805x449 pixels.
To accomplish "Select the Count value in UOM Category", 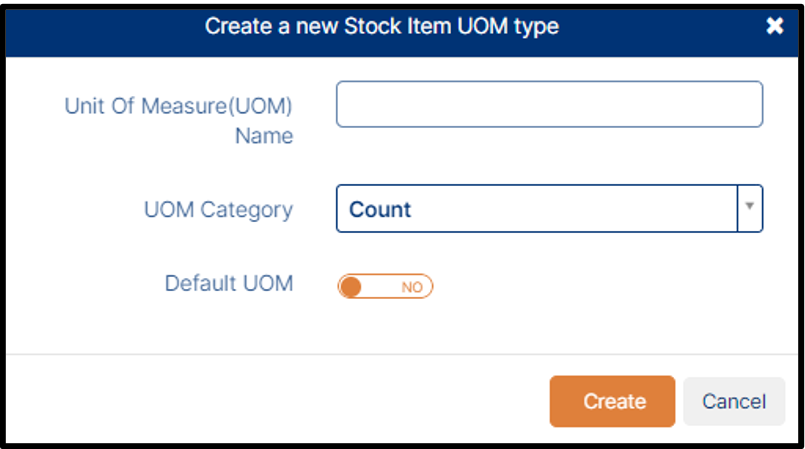I will (x=380, y=210).
